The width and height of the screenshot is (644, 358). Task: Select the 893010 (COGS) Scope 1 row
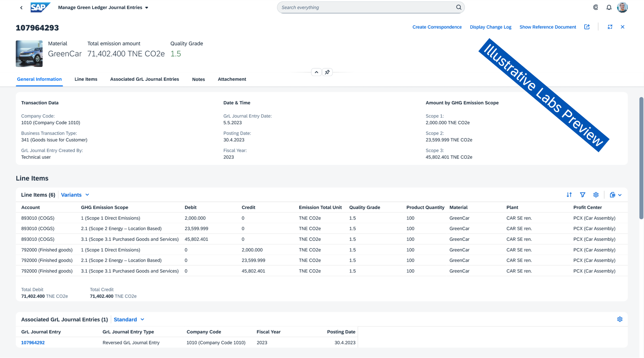(322, 218)
